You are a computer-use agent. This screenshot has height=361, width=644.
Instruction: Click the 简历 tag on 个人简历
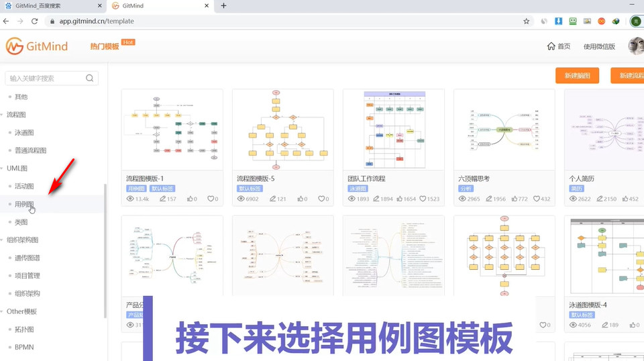click(577, 189)
